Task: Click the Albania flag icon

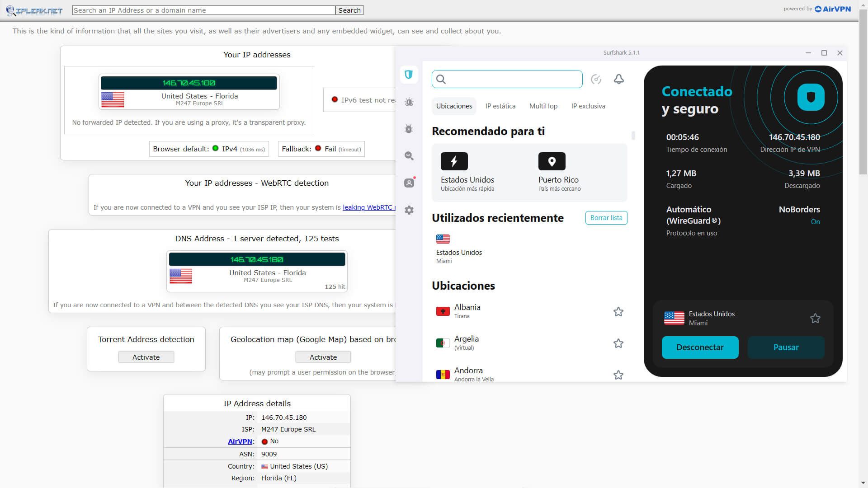Action: pyautogui.click(x=443, y=311)
